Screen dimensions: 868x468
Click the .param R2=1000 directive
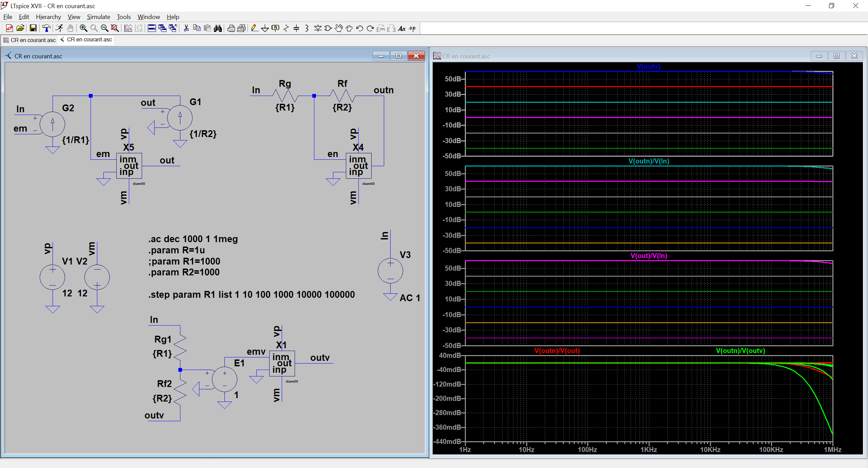(184, 272)
